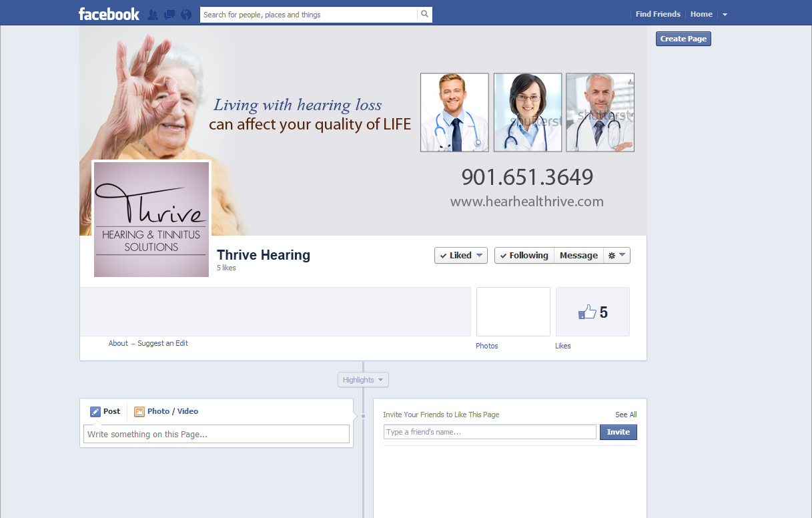
Task: Click Suggest an Edit link
Action: pyautogui.click(x=163, y=343)
